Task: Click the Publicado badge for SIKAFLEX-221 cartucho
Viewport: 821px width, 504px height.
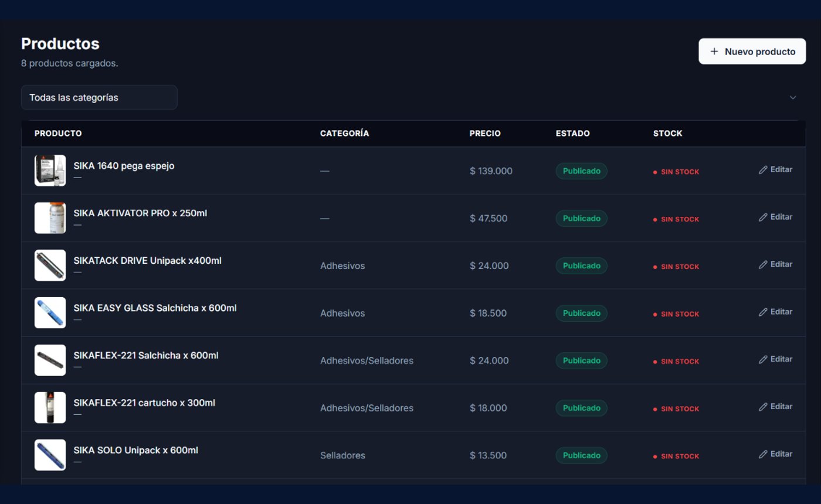Action: 582,408
